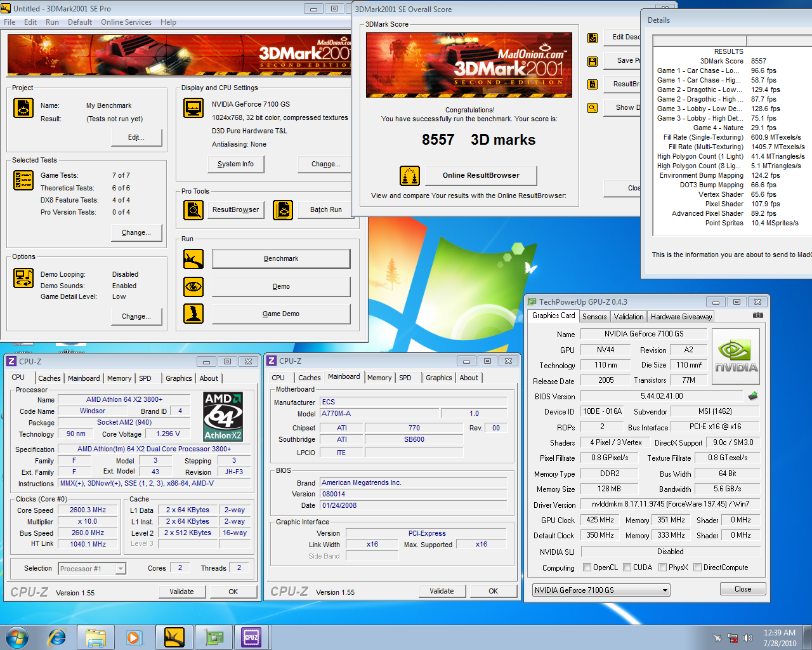
Task: Click the GPU-Z Name field NVIDIA GeForce 7100 GS
Action: click(644, 334)
